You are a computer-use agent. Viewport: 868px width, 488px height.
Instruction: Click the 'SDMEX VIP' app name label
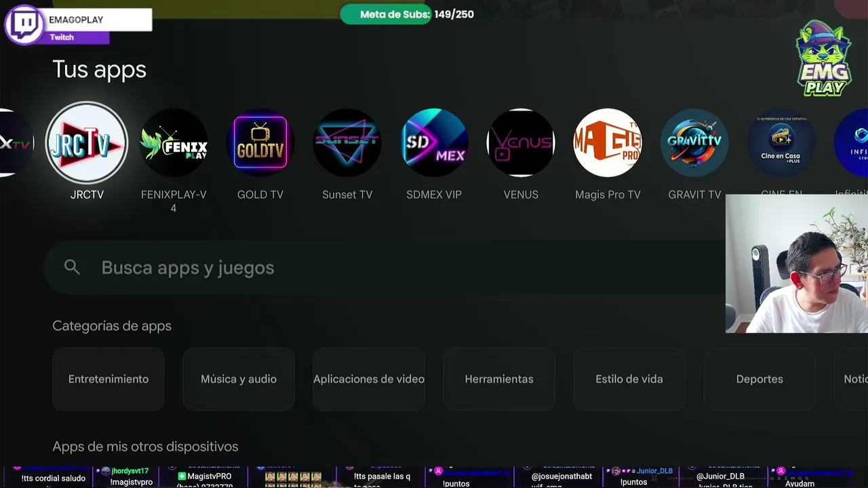point(434,195)
